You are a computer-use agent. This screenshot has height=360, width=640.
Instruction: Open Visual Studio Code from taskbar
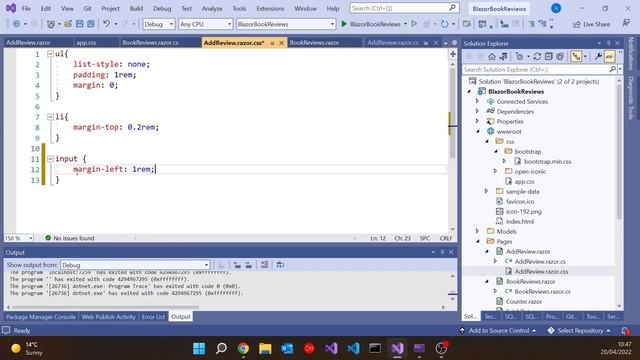(353, 348)
